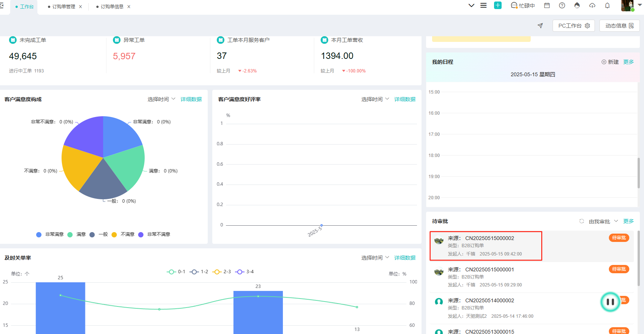Click the 未完成工单 card icon
Screen dimensions: 644x334
tap(13, 40)
